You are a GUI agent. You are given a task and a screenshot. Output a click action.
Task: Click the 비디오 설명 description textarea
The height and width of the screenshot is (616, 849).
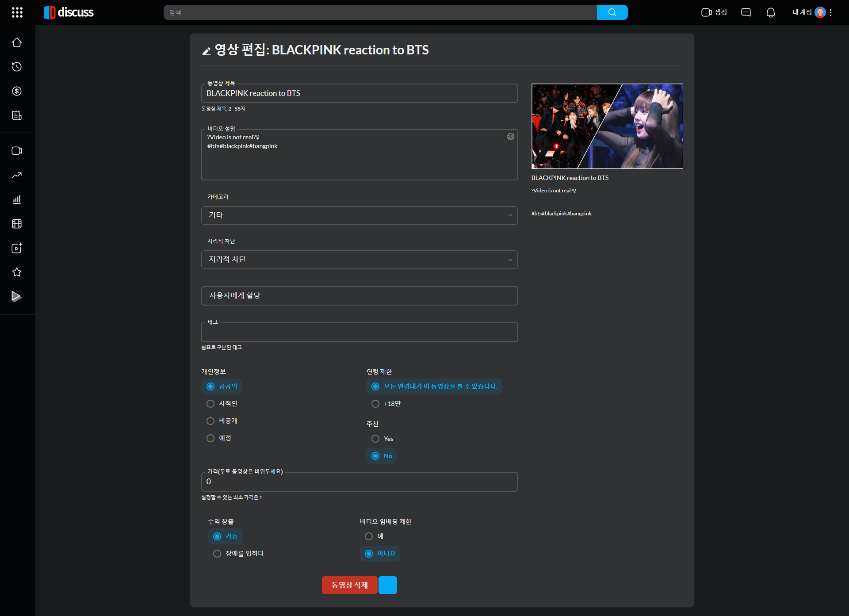pos(359,155)
